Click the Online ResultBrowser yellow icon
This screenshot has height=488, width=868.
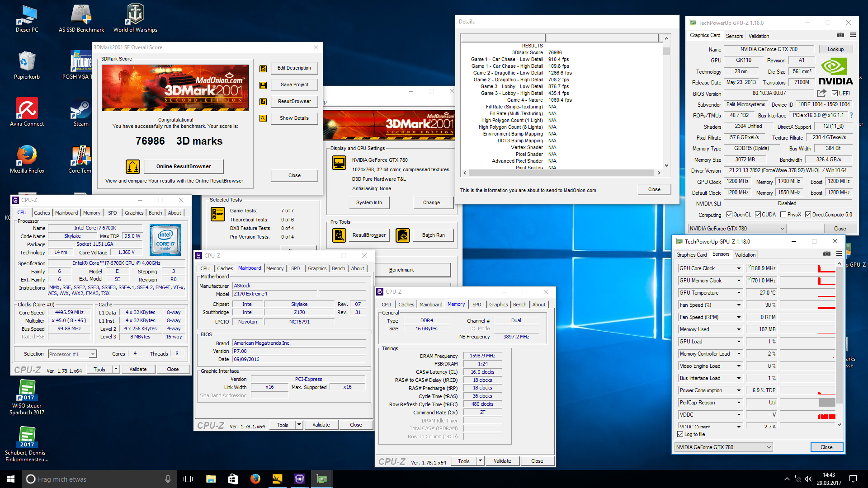[x=133, y=167]
